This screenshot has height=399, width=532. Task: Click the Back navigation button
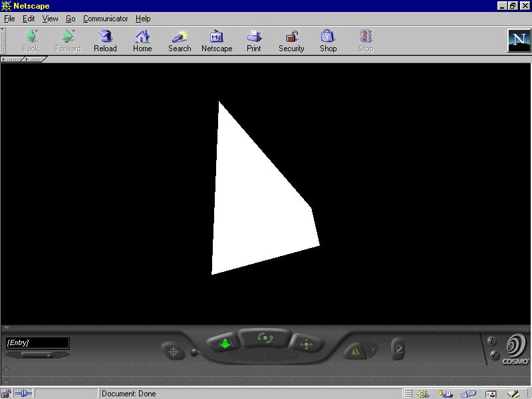coord(31,41)
